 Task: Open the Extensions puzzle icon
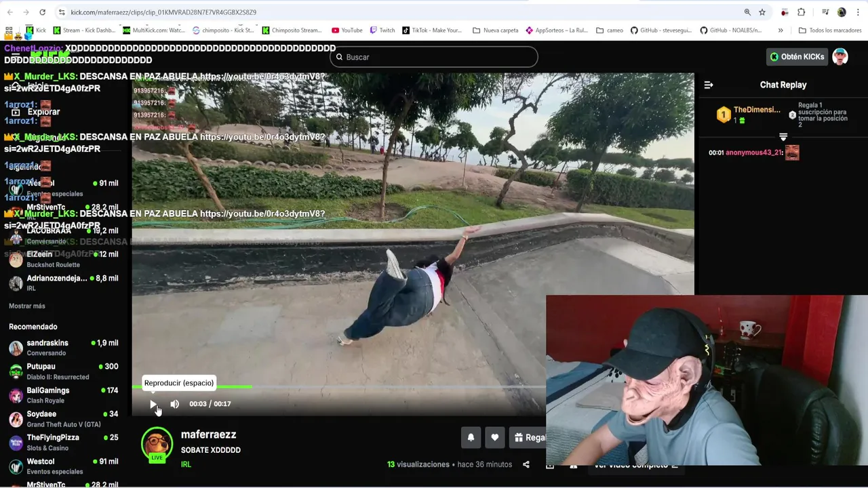(802, 12)
